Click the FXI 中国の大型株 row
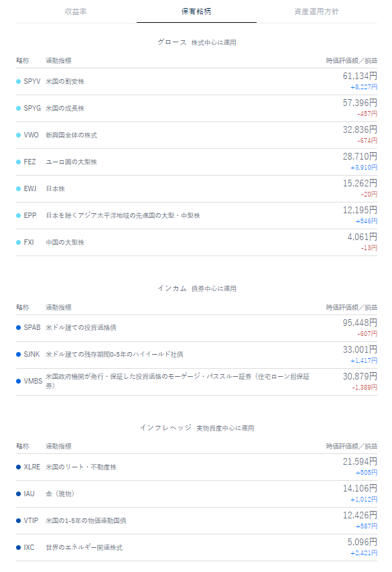The height and width of the screenshot is (572, 392). pos(196,242)
